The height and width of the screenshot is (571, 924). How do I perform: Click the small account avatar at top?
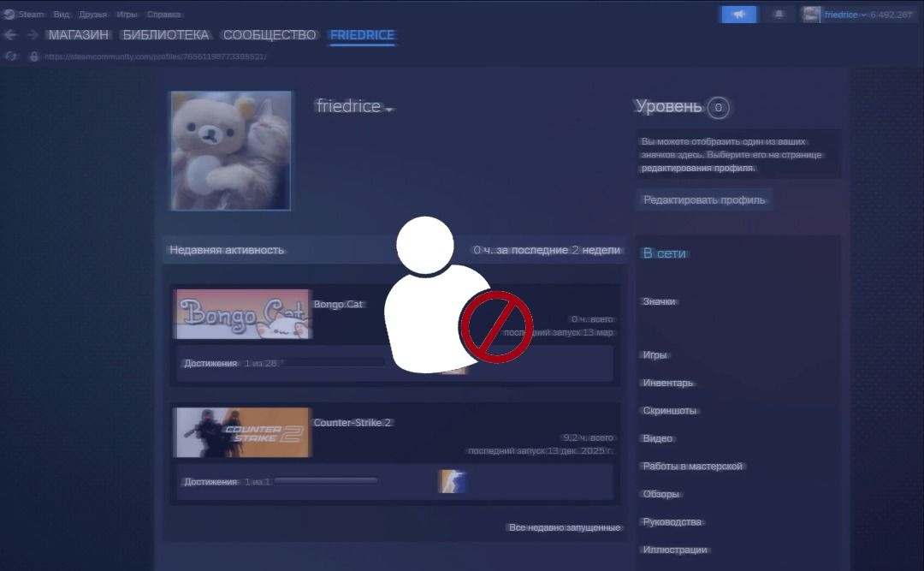tap(811, 15)
